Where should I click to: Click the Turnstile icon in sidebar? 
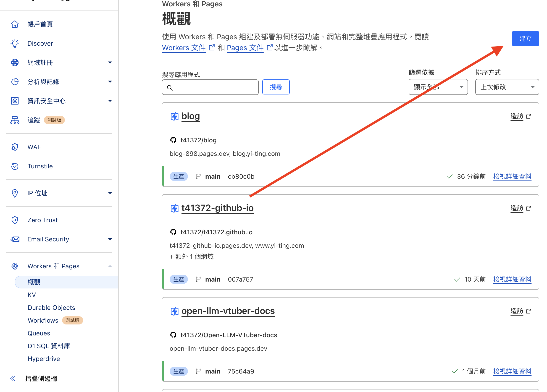click(x=15, y=166)
